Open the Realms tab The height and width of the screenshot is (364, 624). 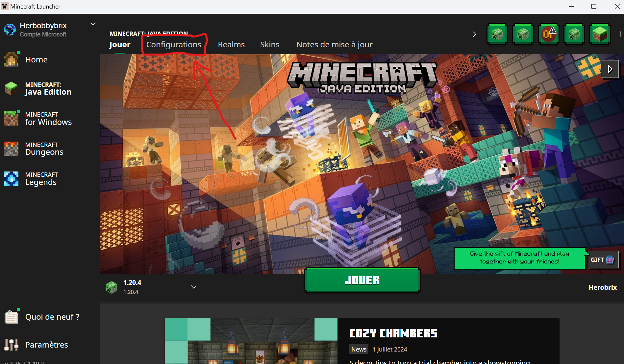click(x=231, y=45)
